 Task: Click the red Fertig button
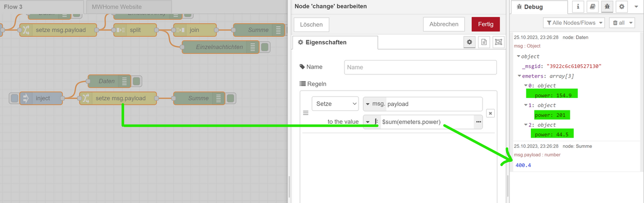click(486, 24)
